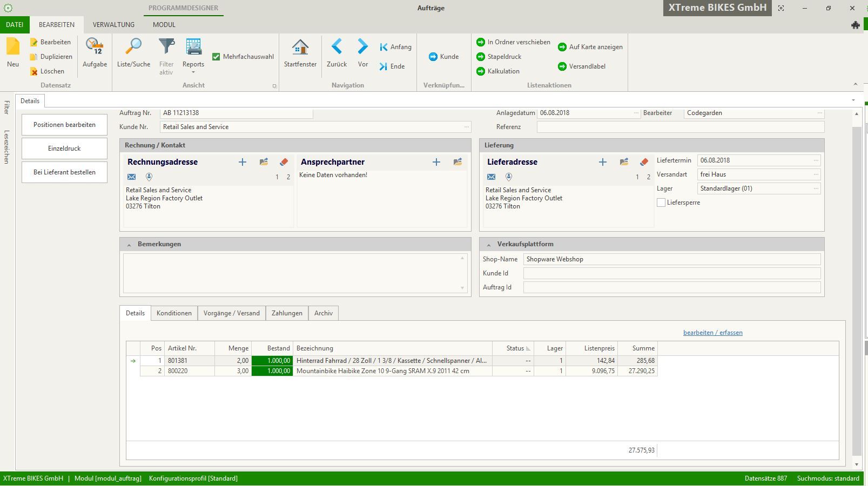Image resolution: width=868 pixels, height=486 pixels.
Task: Open the VERWALTUNG ribbon tab
Action: [x=113, y=25]
